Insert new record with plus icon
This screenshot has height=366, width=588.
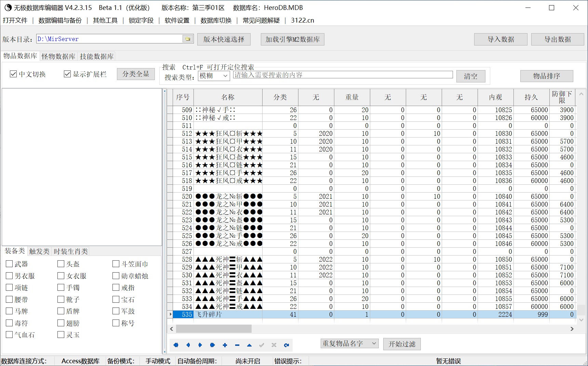click(225, 345)
